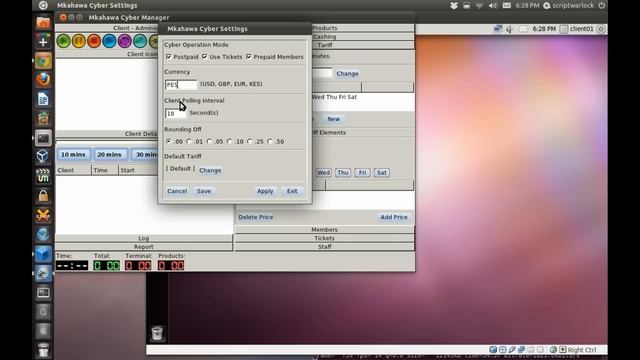Image resolution: width=640 pixels, height=360 pixels.
Task: Click Save in Cyber Settings dialog
Action: pyautogui.click(x=204, y=191)
